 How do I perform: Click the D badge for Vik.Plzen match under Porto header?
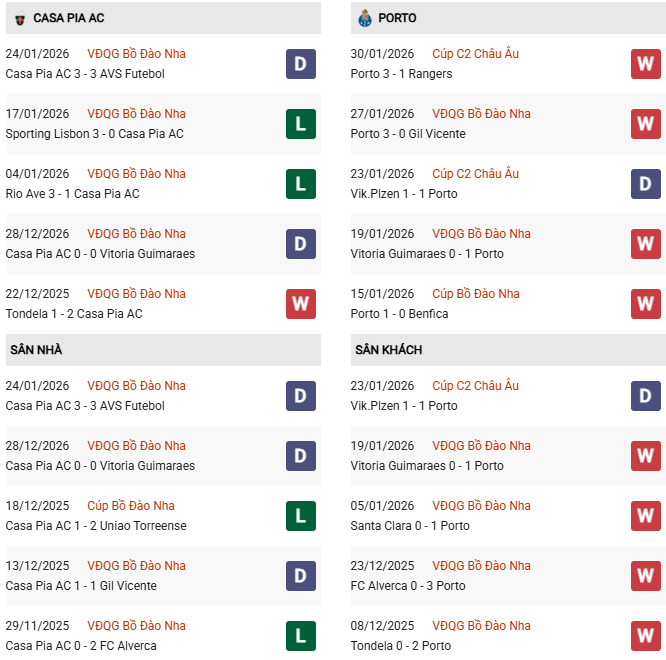click(645, 184)
